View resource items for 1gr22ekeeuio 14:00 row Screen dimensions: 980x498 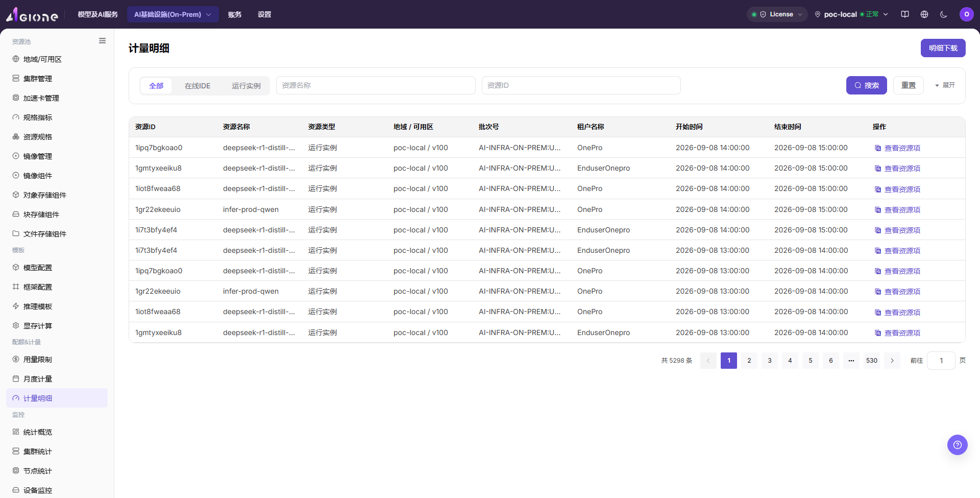coord(898,210)
